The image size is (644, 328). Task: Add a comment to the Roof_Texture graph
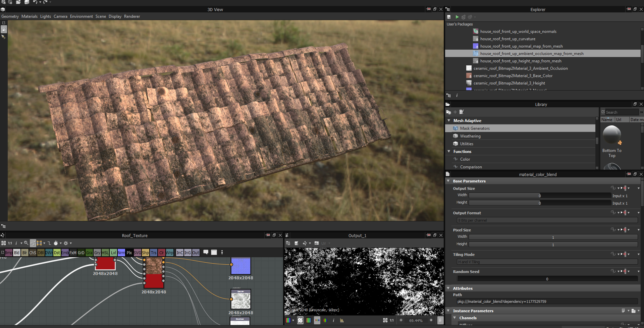coord(206,252)
